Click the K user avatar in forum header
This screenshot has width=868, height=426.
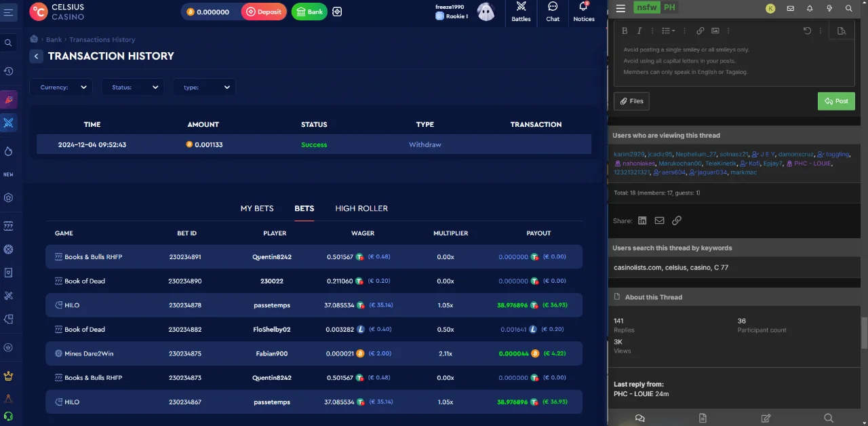point(770,9)
